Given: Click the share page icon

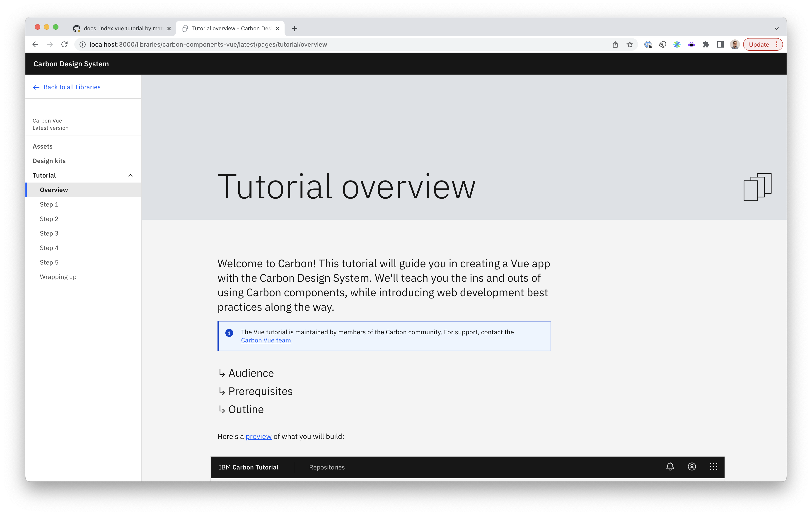Looking at the screenshot, I should (x=615, y=44).
